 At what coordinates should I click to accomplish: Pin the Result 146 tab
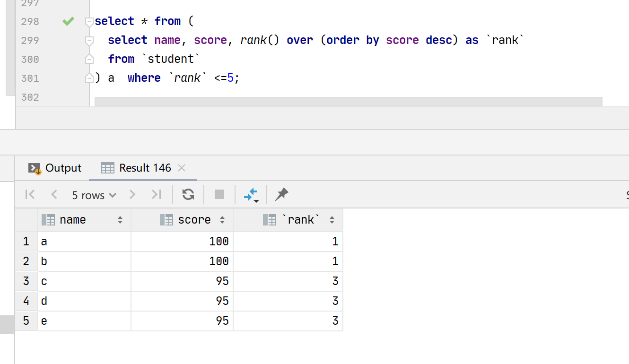click(282, 194)
